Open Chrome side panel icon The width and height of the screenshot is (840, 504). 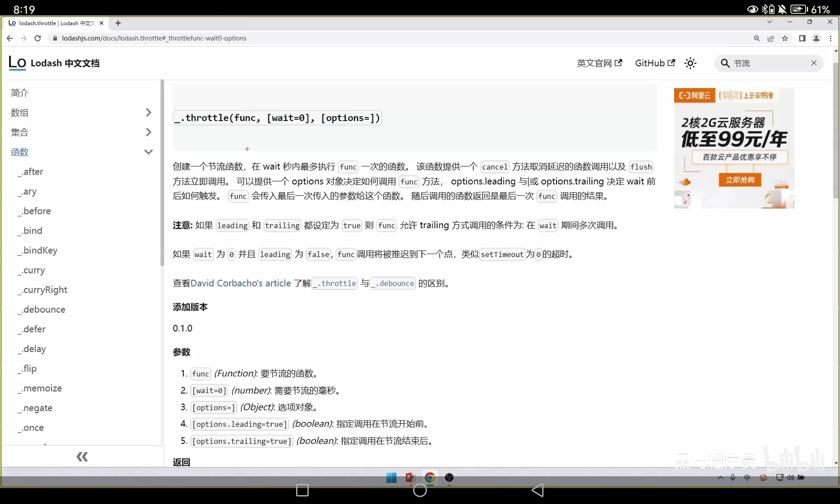[x=802, y=38]
